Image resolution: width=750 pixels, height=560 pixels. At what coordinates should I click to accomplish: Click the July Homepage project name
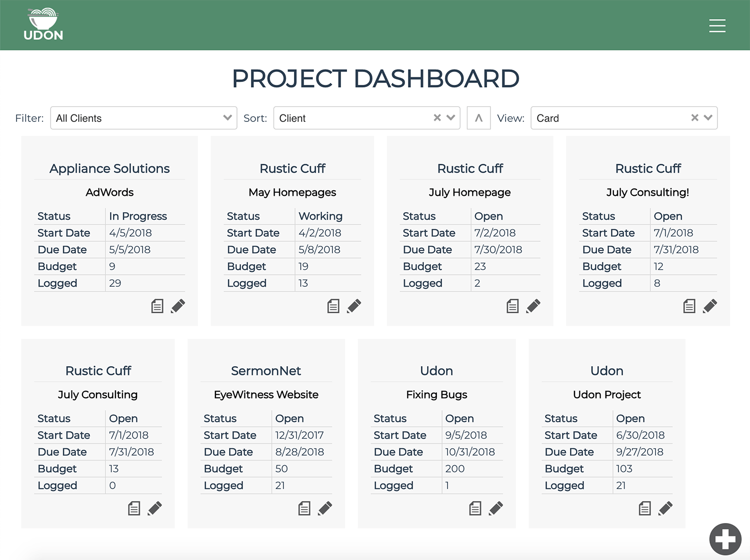point(470,192)
